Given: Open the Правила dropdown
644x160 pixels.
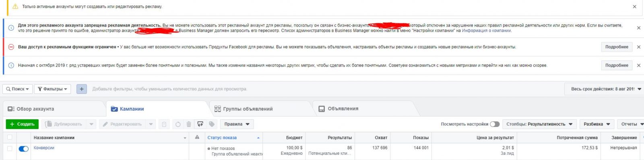Looking at the screenshot, I should click(x=237, y=124).
